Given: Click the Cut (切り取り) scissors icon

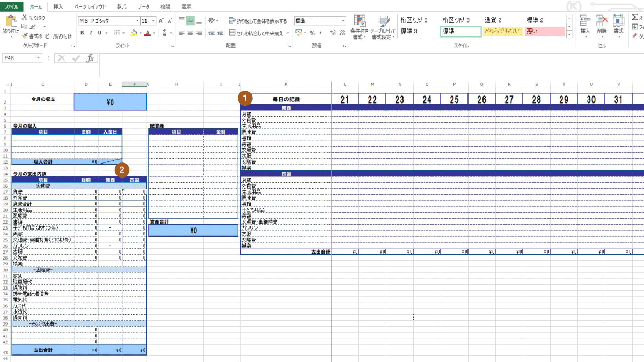Looking at the screenshot, I should 25,18.
